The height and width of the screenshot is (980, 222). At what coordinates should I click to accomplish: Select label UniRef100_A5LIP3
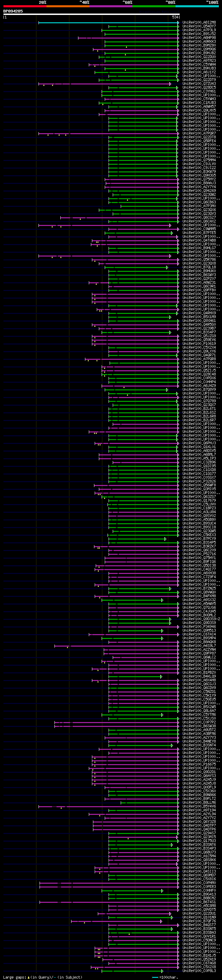coord(199,459)
